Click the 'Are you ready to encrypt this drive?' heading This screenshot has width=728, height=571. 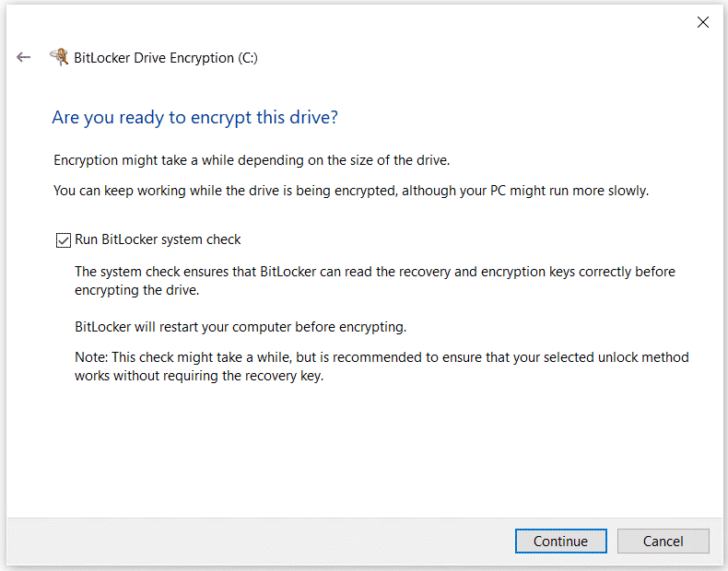pos(195,117)
